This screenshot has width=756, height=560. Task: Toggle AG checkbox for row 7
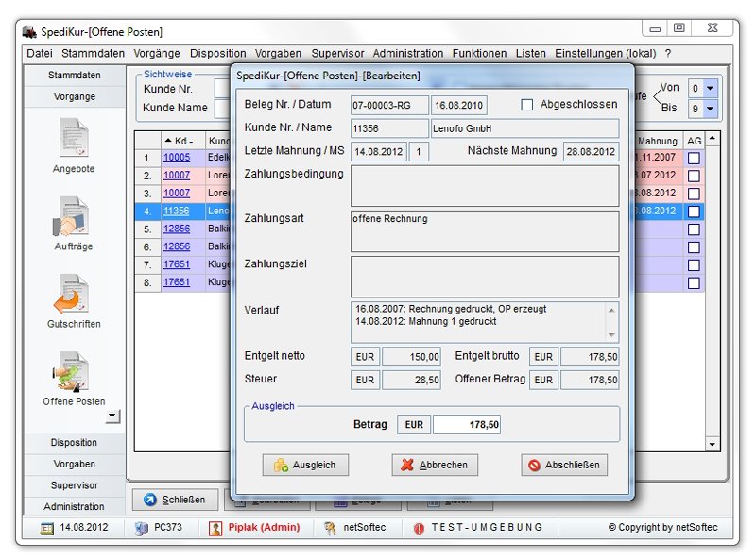694,265
